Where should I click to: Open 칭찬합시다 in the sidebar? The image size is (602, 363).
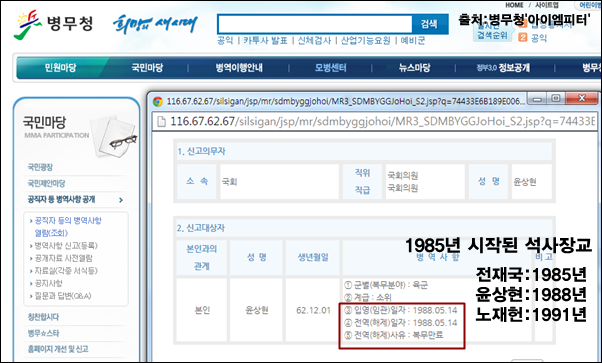click(43, 317)
